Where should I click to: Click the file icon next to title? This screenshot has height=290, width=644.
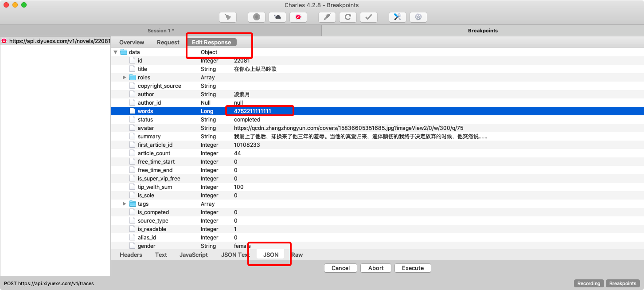pos(133,69)
